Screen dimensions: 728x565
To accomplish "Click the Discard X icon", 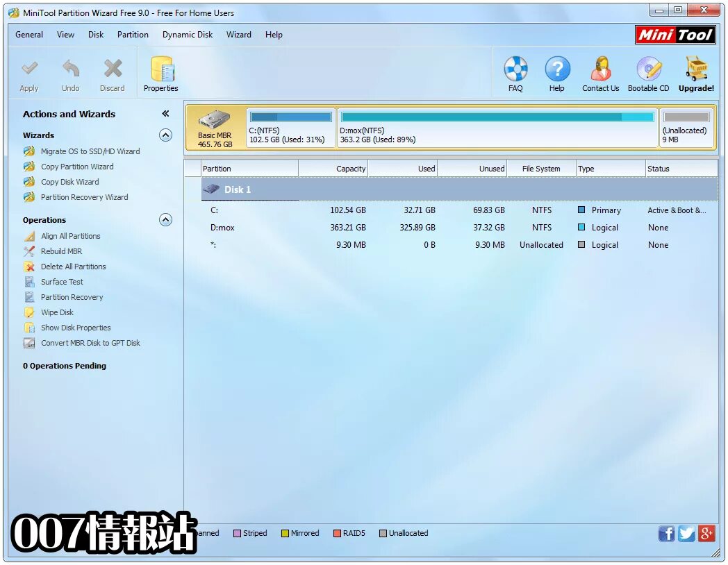I will (113, 69).
